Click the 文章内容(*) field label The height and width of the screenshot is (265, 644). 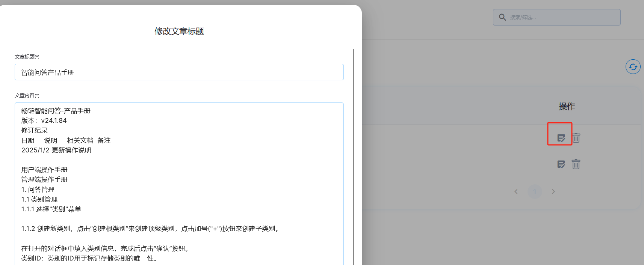[27, 95]
